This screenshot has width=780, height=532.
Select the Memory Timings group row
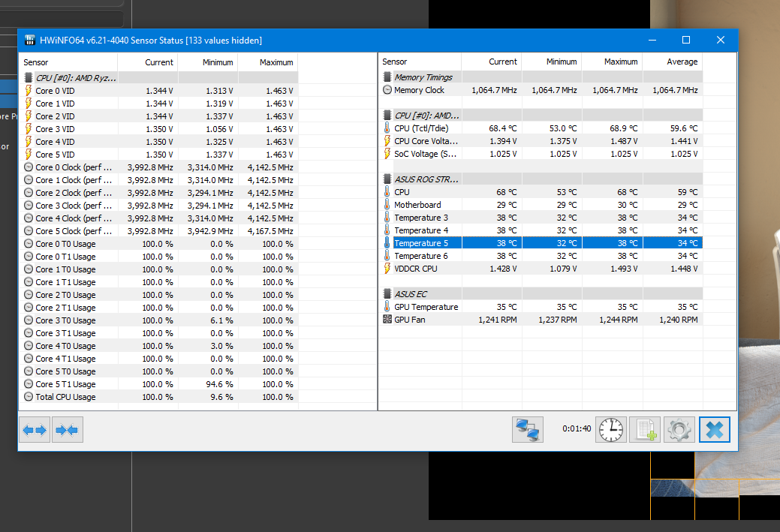(541, 77)
